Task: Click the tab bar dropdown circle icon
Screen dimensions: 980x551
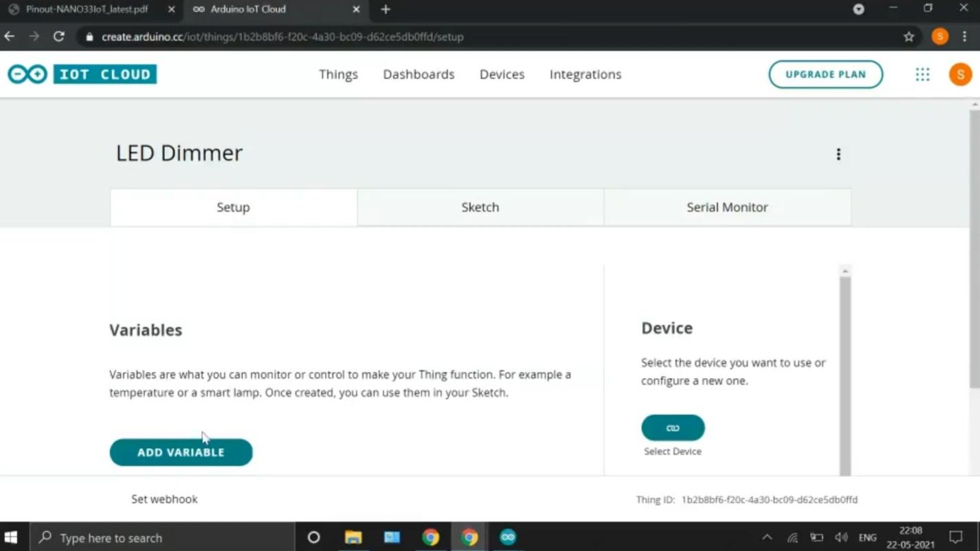Action: click(858, 9)
